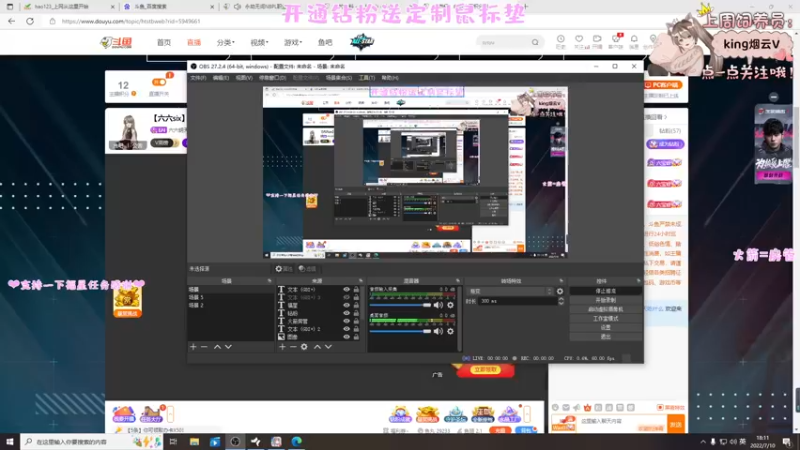Open the OBS Help menu

(390, 78)
